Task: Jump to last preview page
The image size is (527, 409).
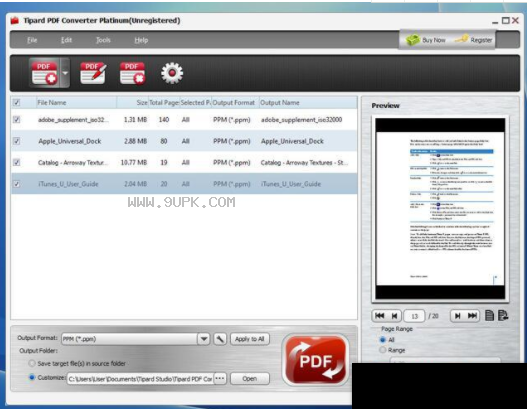Action: 472,316
